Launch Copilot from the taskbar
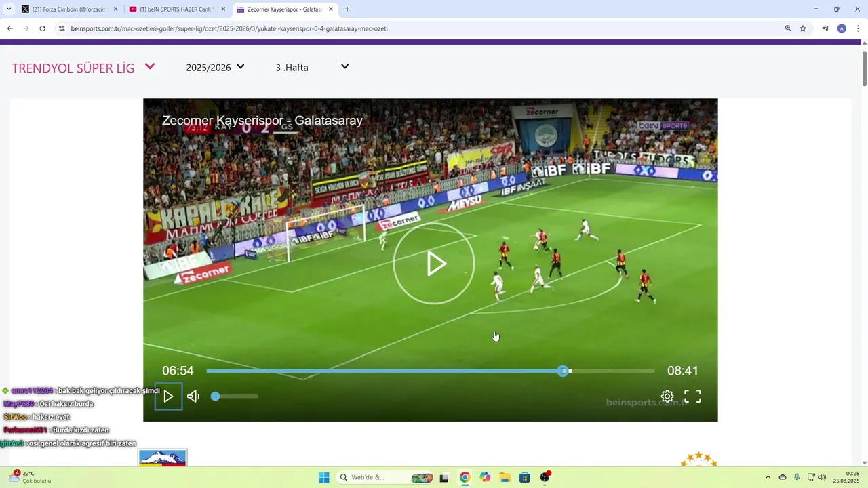868x488 pixels. click(x=485, y=477)
